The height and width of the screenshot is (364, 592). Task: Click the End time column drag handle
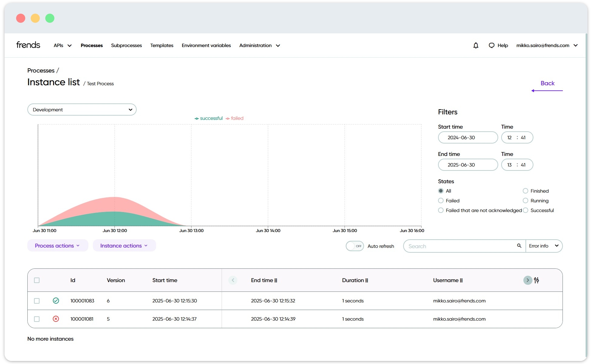(276, 281)
